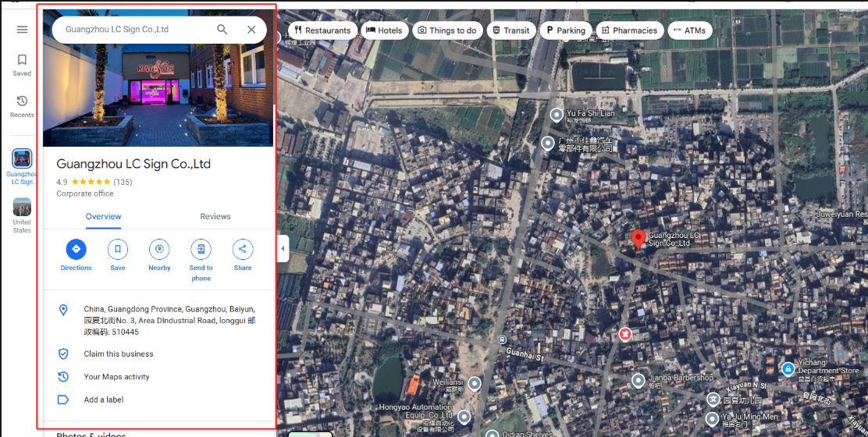The image size is (868, 437).
Task: Click the Claim this business shield icon
Action: coord(63,354)
